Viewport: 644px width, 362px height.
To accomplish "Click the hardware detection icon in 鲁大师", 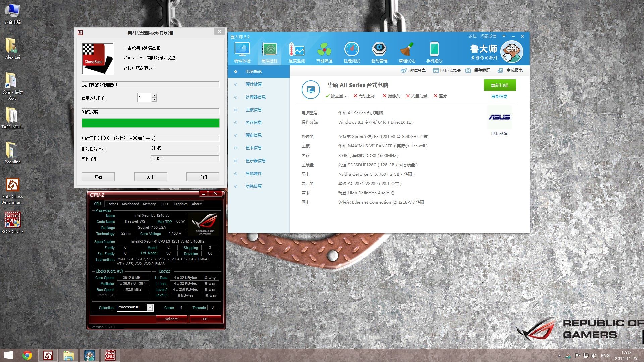I will tap(269, 51).
